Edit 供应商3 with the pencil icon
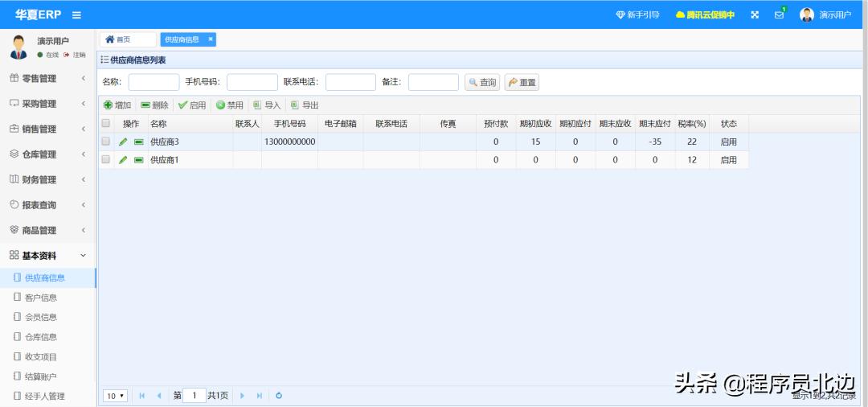Screen dimensions: 868x407 click(x=123, y=142)
